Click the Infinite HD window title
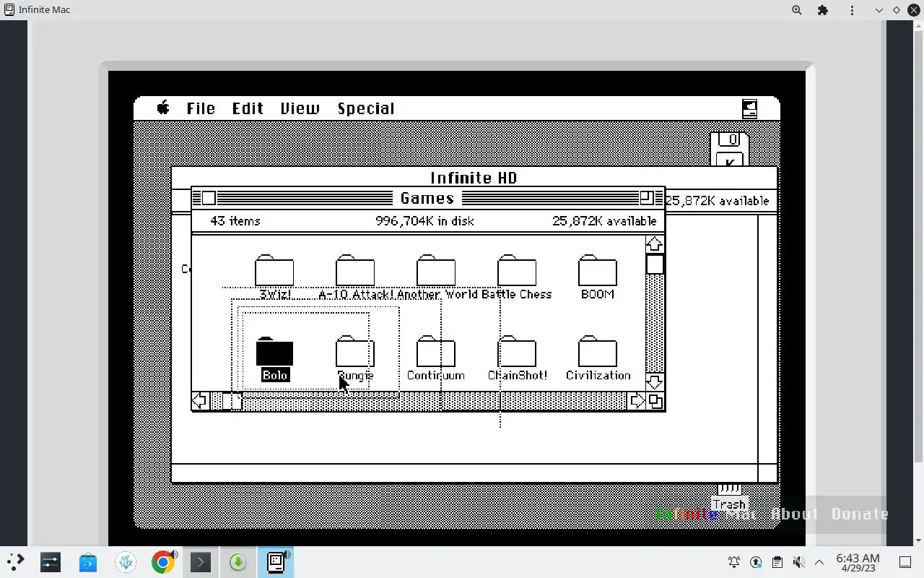Screen dimensions: 924x578 pyautogui.click(x=474, y=178)
